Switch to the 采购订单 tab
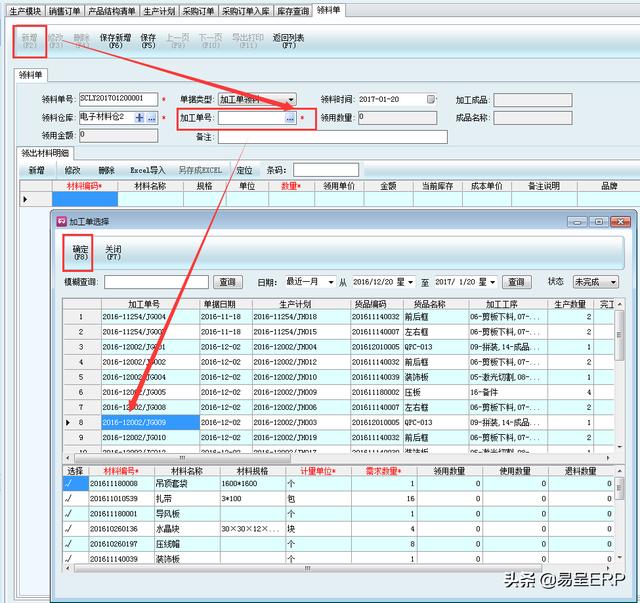Screen dimensions: 640x603 (x=200, y=10)
